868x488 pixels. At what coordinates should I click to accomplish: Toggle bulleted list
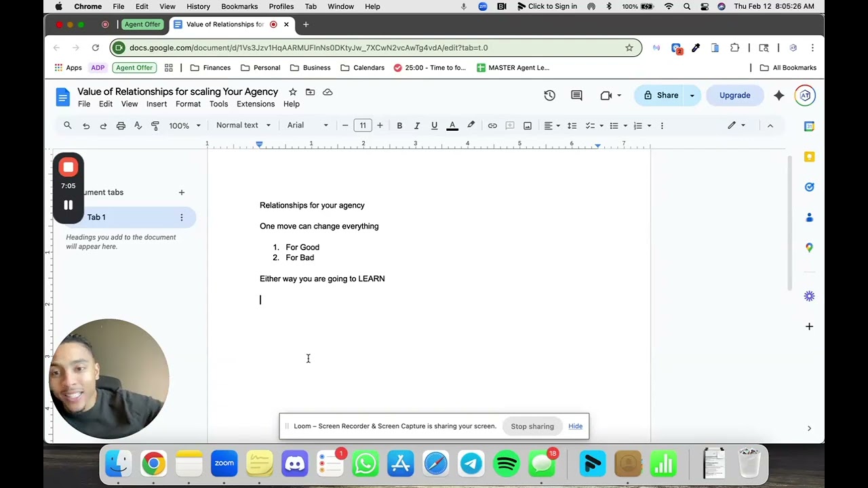(x=614, y=125)
